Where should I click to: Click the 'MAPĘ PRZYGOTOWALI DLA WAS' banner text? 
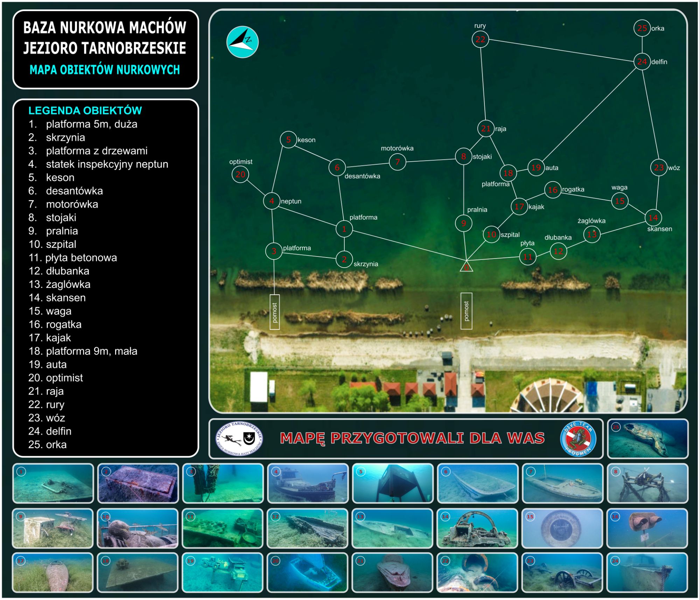pos(412,438)
